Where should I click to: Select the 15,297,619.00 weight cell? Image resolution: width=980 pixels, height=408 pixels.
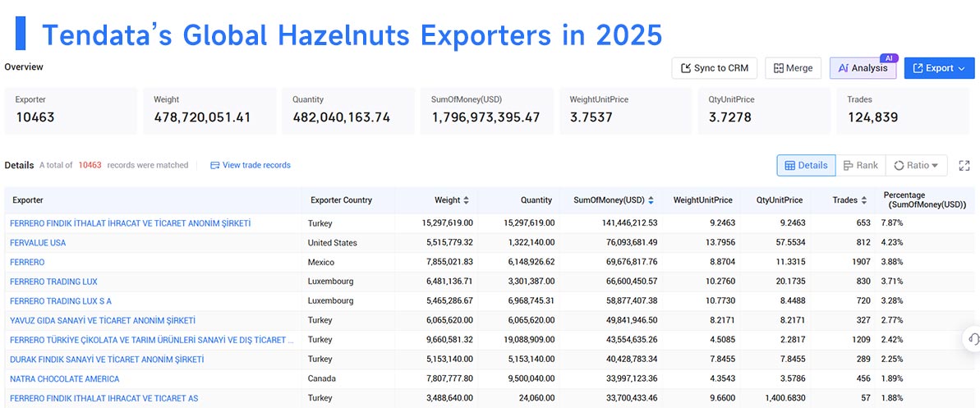[x=448, y=223]
